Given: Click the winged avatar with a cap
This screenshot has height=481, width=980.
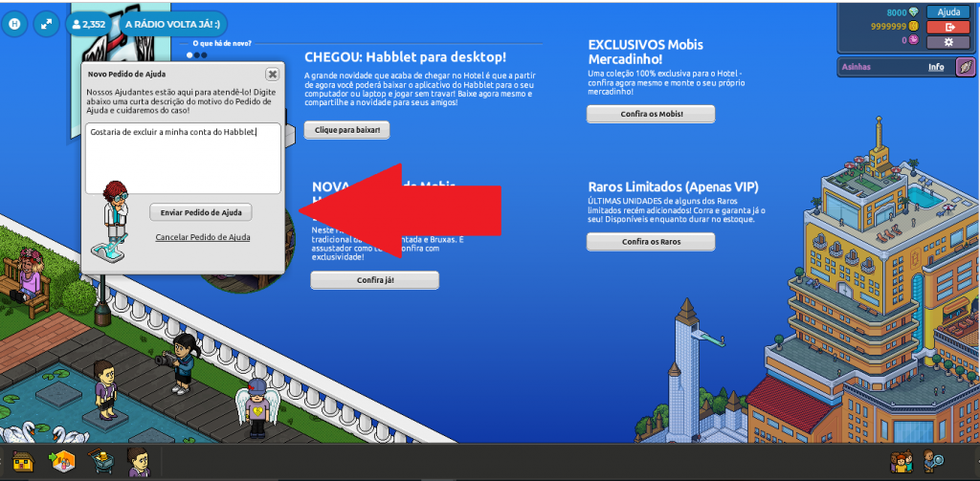Looking at the screenshot, I should 256,406.
